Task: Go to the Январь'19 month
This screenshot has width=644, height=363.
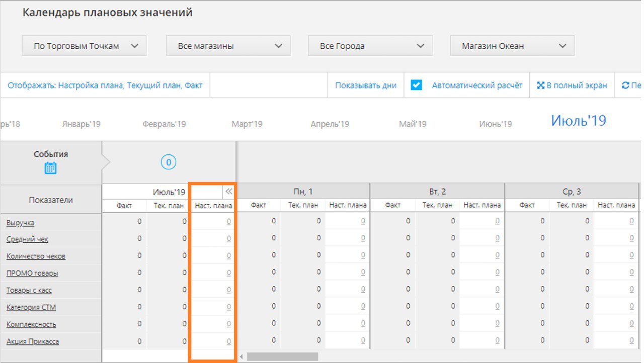Action: pyautogui.click(x=81, y=124)
